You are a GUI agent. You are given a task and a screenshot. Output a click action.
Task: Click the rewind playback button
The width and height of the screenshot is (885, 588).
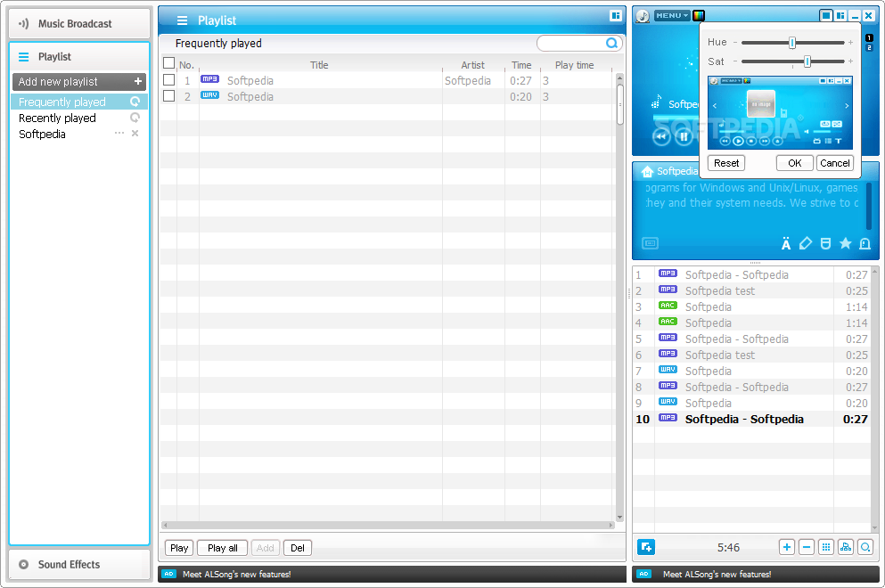click(x=661, y=136)
